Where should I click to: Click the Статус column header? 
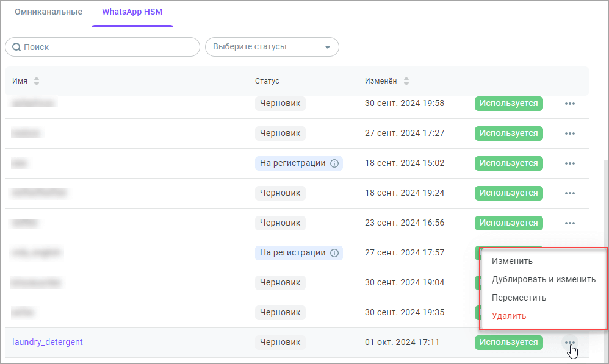tap(267, 81)
